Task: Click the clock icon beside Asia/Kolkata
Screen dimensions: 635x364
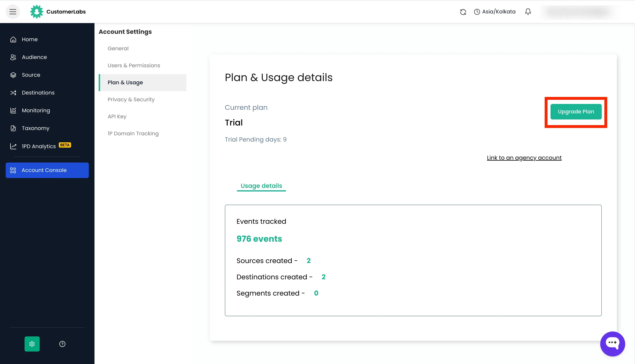Action: pos(477,12)
